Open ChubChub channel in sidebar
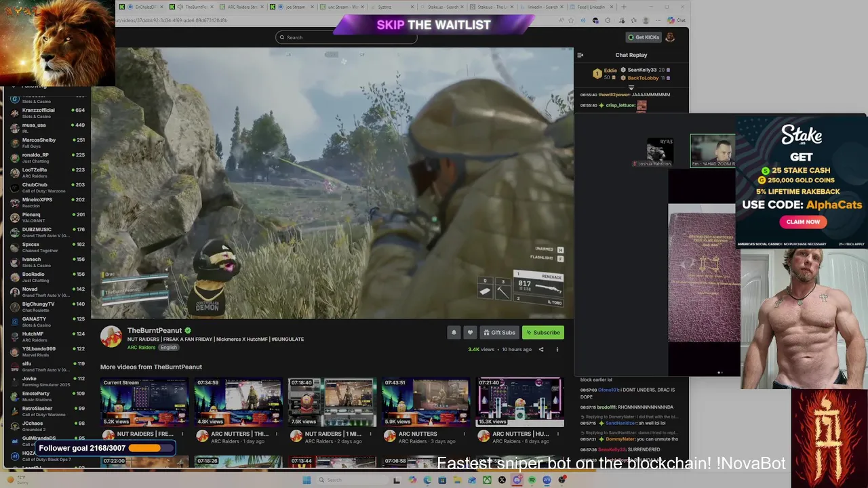The height and width of the screenshot is (488, 868). pyautogui.click(x=47, y=187)
